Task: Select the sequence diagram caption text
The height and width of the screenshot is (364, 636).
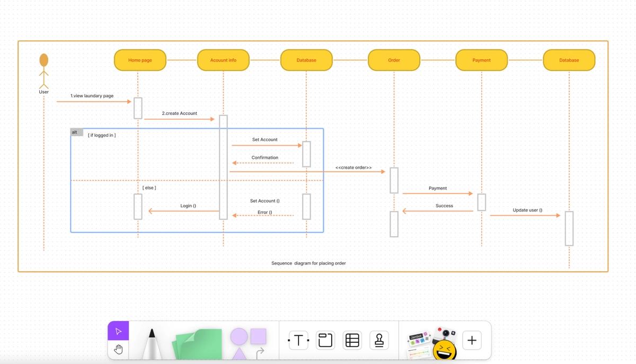Action: (309, 263)
